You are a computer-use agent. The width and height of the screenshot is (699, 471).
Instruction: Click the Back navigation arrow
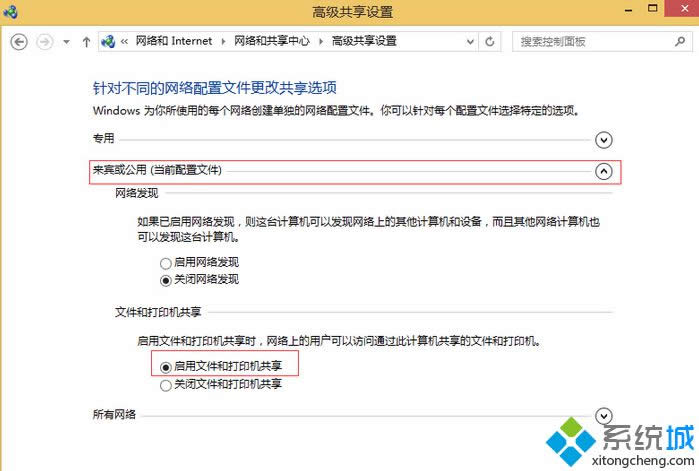[19, 42]
